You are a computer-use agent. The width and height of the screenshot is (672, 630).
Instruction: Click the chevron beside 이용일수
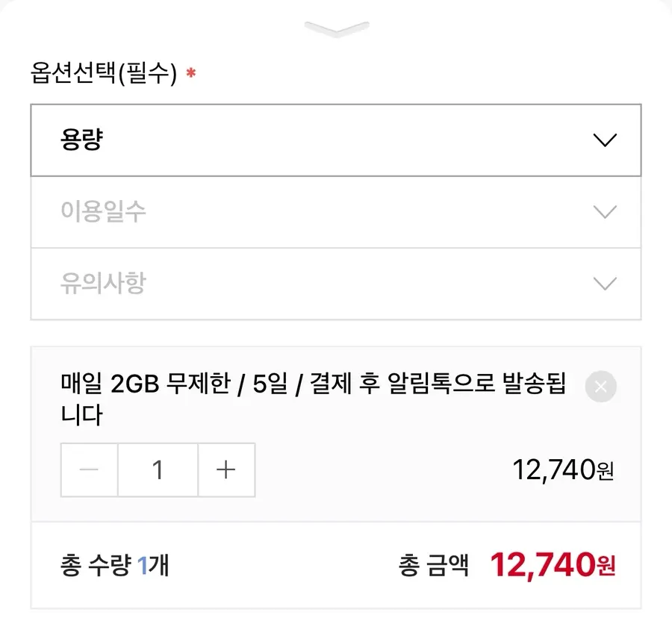605,212
